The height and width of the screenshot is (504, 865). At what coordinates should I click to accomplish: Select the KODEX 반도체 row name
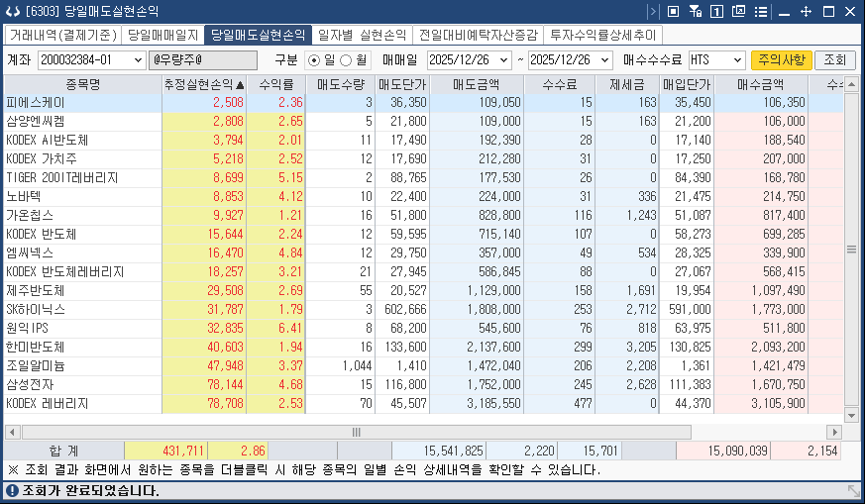tap(42, 234)
